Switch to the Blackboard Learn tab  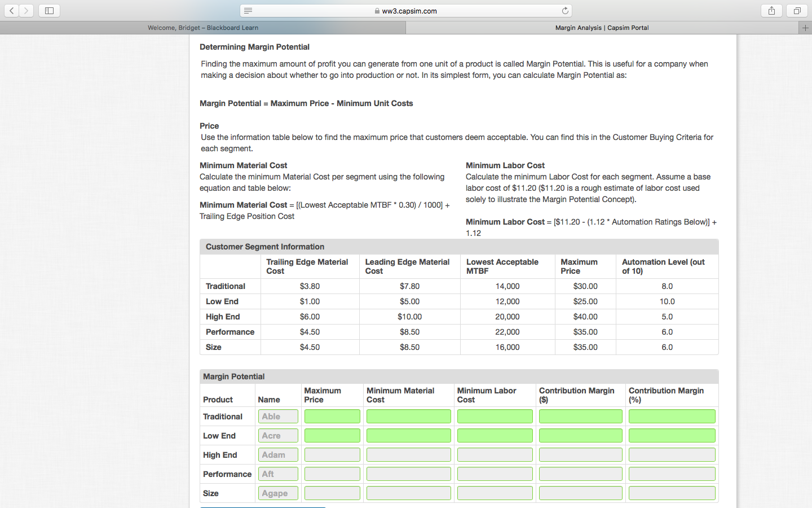pos(203,27)
